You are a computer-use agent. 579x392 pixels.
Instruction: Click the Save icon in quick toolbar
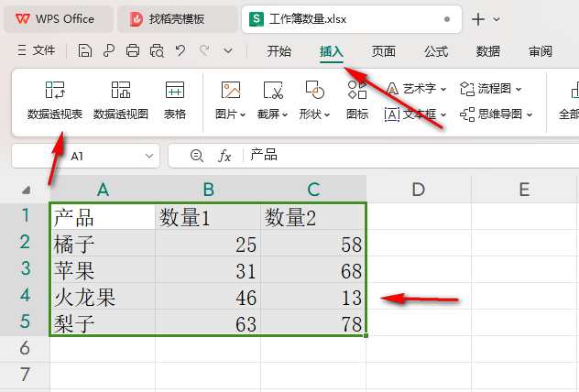85,50
